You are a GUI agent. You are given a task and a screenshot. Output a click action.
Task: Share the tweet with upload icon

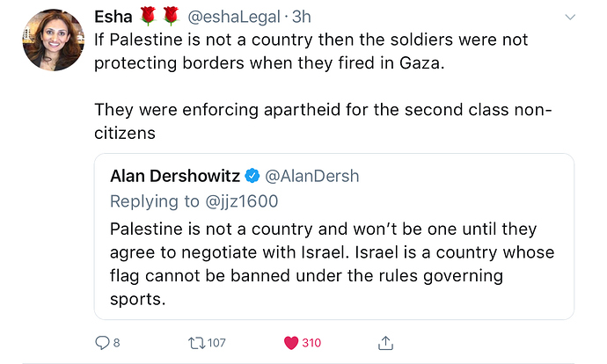pyautogui.click(x=385, y=343)
